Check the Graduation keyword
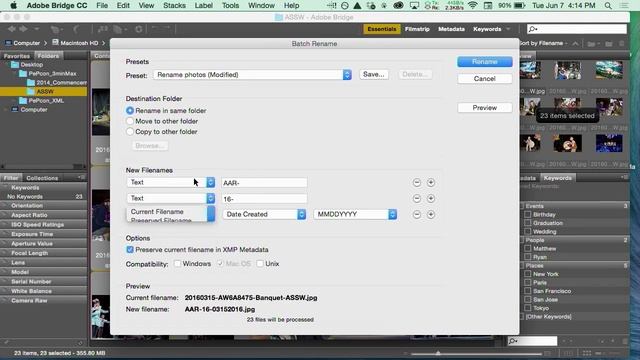Screen dimensions: 640x360 point(528,223)
